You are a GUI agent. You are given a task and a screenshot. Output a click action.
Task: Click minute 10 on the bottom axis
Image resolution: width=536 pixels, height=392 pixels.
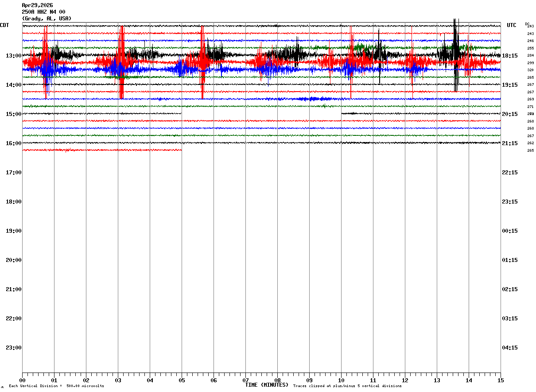[x=341, y=380]
